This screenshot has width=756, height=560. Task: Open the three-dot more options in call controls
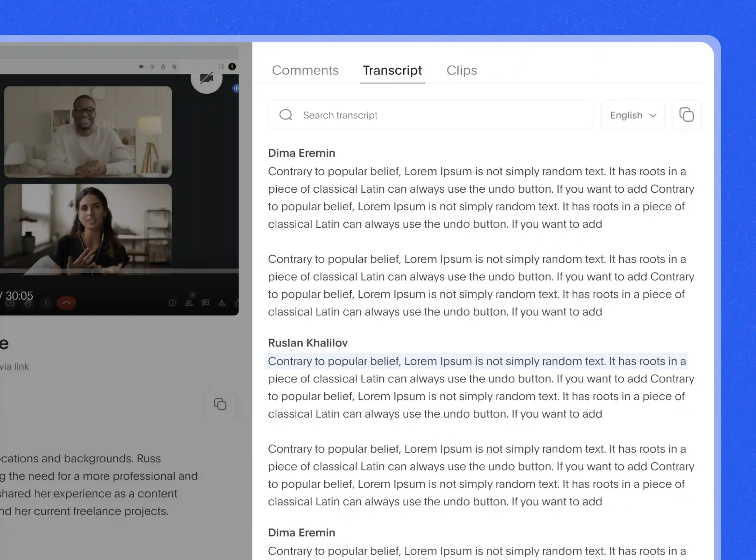(46, 303)
